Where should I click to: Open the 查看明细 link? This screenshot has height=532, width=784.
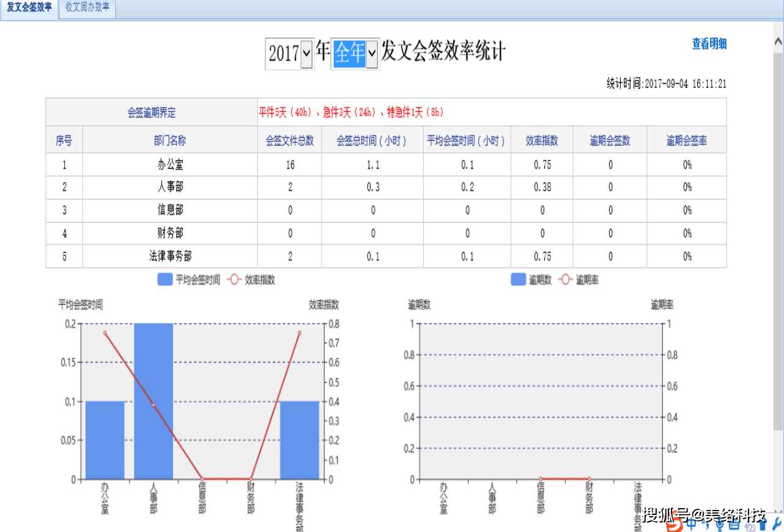(x=709, y=44)
